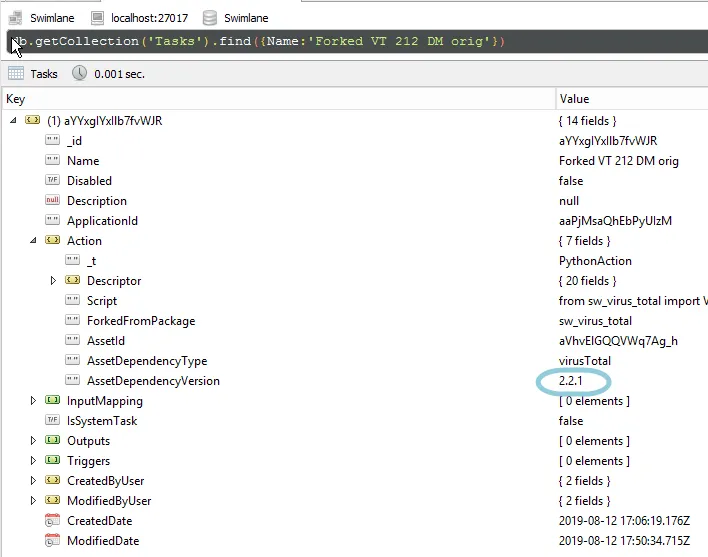Click the date icon beside CreatedDate
The image size is (708, 557).
point(52,520)
